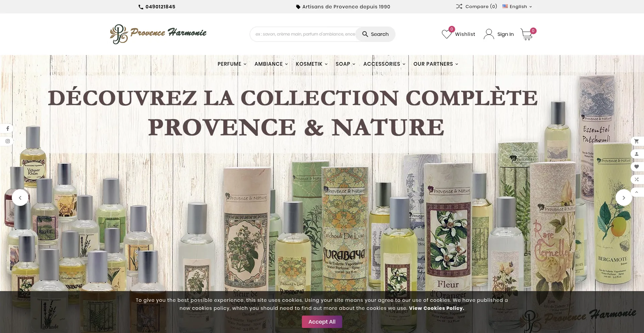Click the scroll-to-top arrow in right sidebar
The image size is (644, 333).
tap(636, 192)
